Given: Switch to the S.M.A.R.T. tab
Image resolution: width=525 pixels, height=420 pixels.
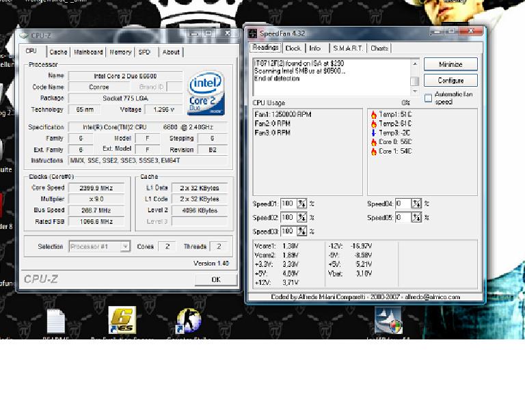Looking at the screenshot, I should pos(348,48).
